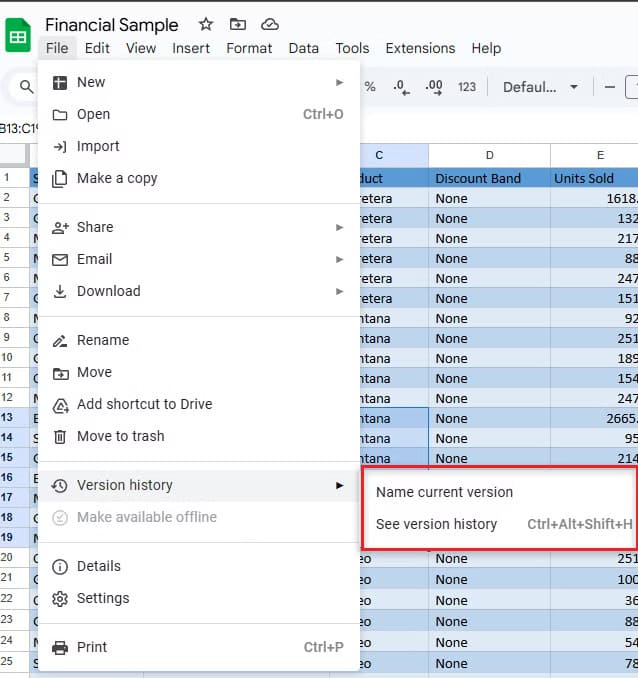The height and width of the screenshot is (678, 638).
Task: Click the 123 number format button
Action: pos(467,87)
